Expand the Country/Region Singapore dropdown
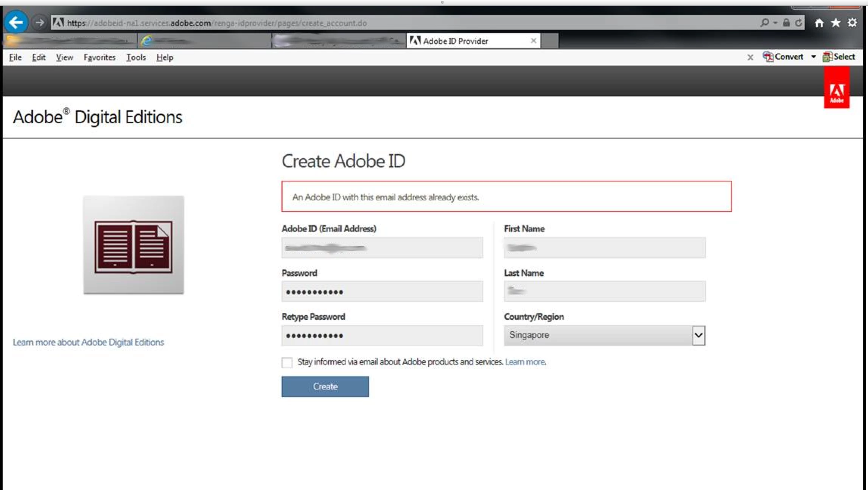This screenshot has height=490, width=868. [698, 335]
